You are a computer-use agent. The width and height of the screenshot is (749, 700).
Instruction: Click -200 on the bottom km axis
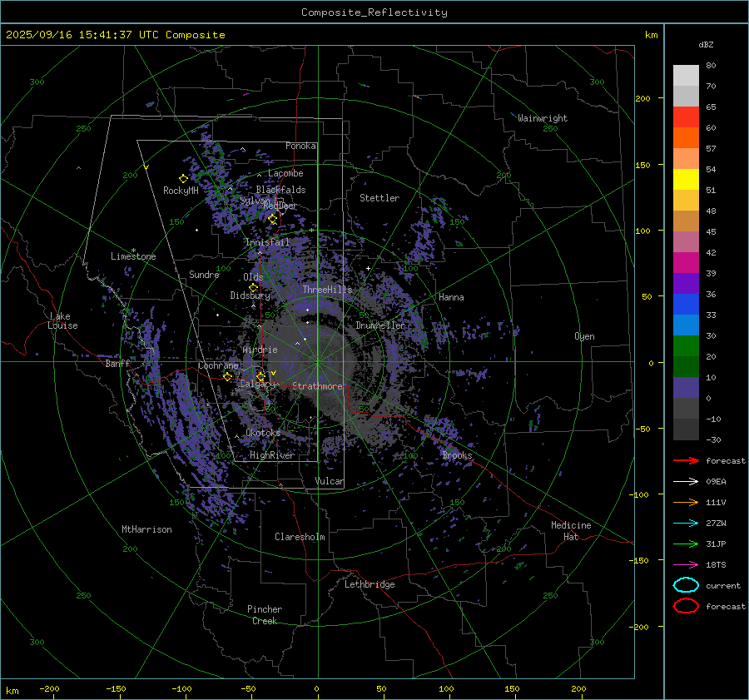[x=49, y=688]
